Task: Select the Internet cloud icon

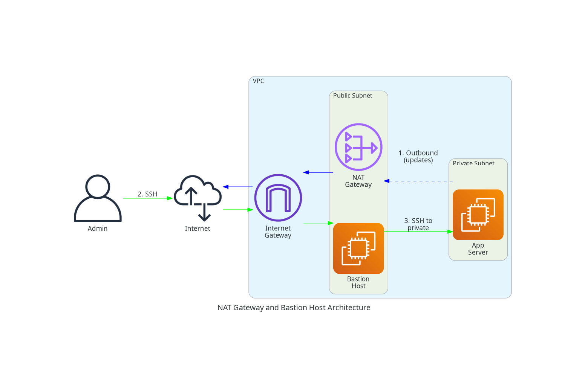Action: 198,198
